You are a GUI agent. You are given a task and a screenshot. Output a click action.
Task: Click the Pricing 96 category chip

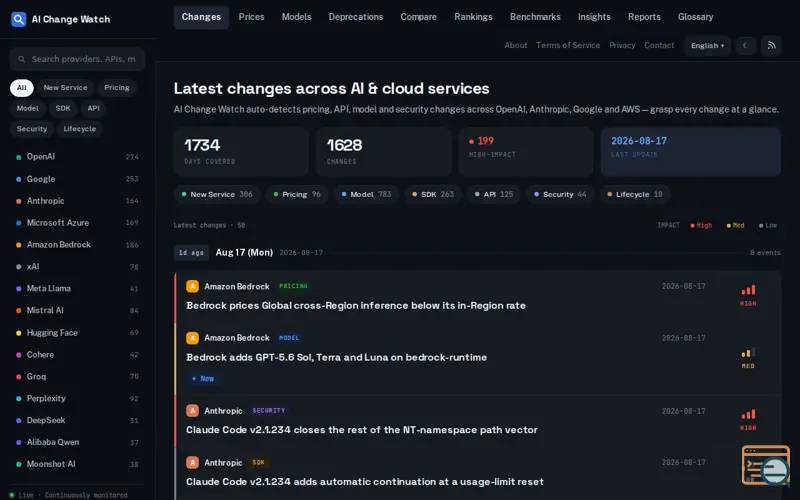[297, 194]
